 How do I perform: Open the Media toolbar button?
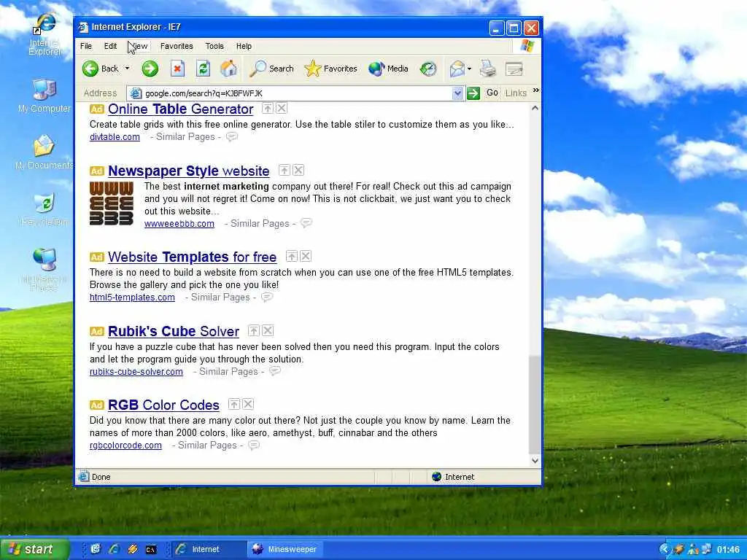(x=388, y=69)
